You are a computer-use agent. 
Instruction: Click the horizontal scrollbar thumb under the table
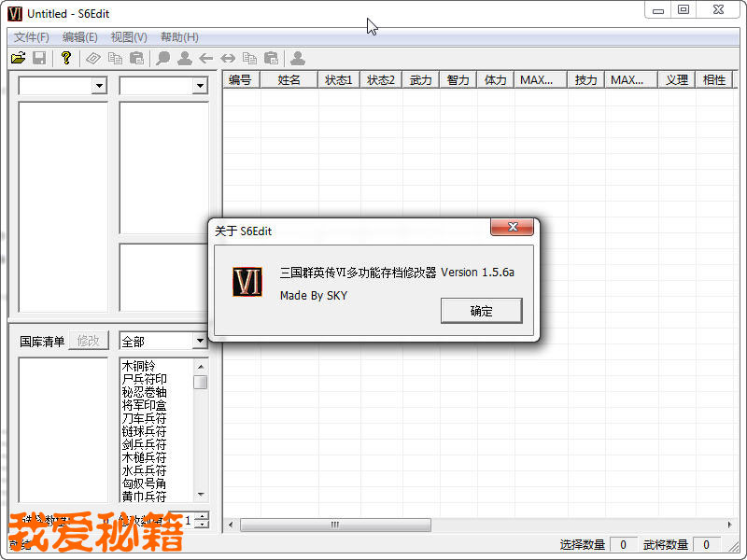(335, 525)
